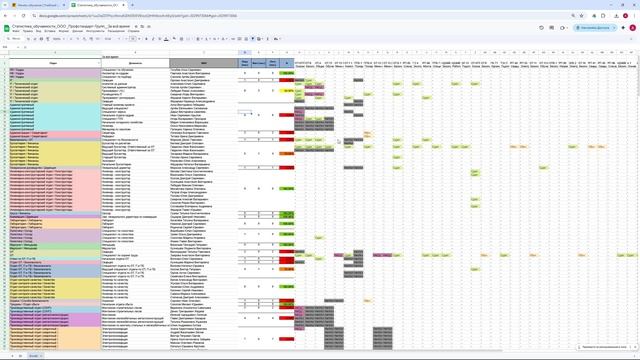Toggle bold formatting
Screen dimensions: 640x360
point(146,39)
